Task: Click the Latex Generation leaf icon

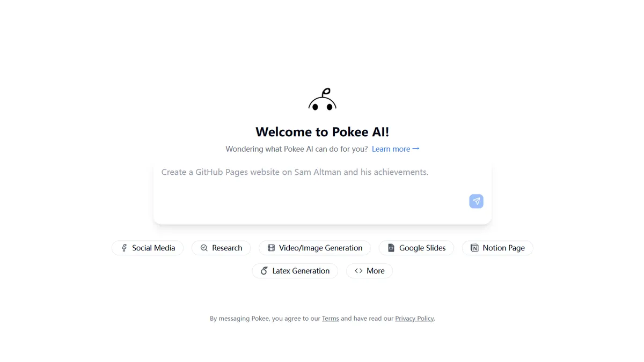Action: pyautogui.click(x=264, y=271)
